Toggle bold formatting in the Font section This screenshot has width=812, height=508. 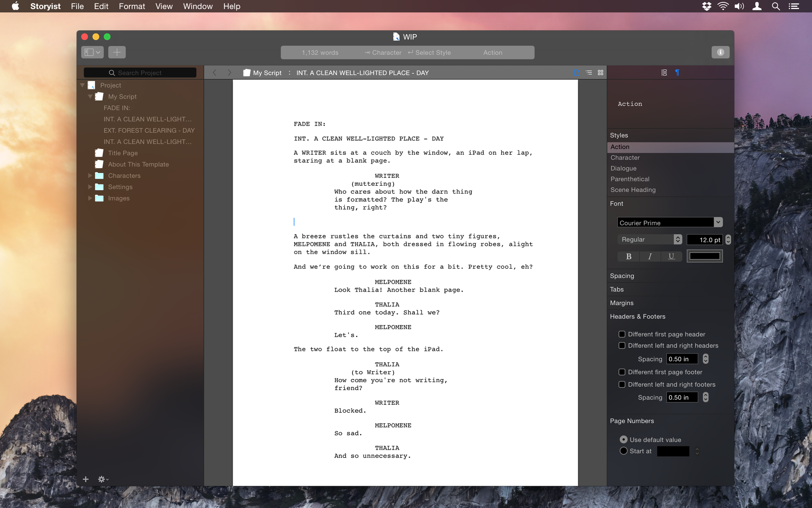coord(628,256)
